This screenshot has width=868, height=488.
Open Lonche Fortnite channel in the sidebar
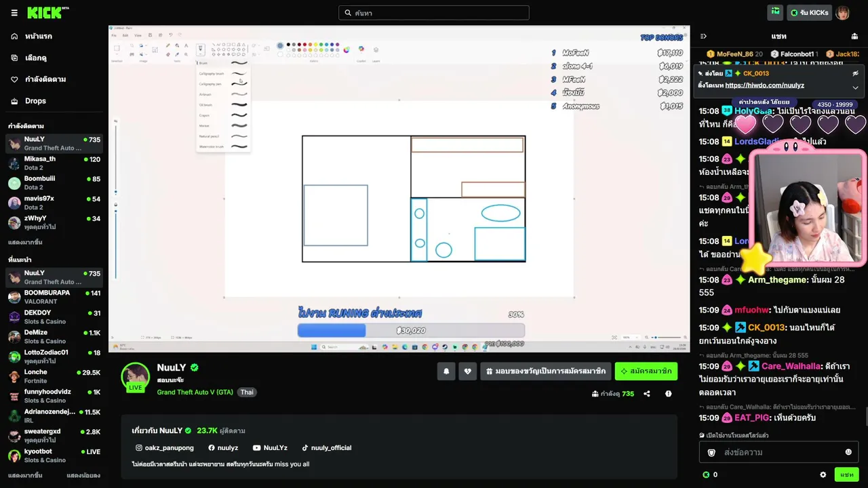(54, 376)
